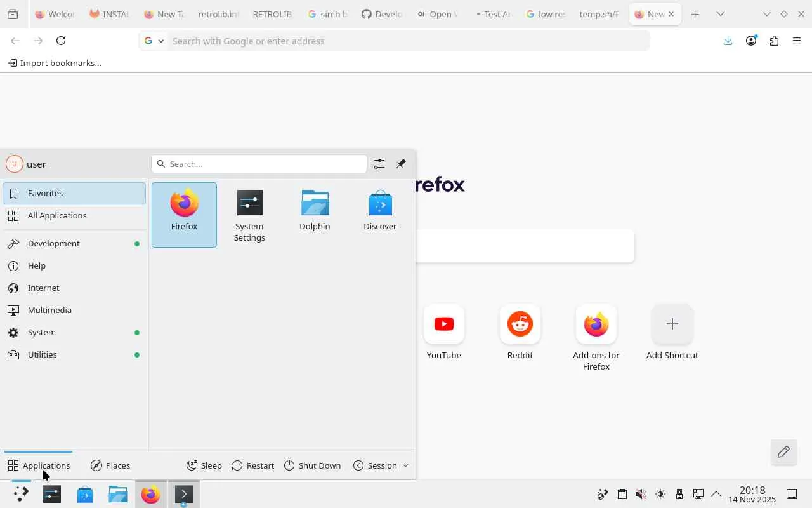Open the Internet category
The width and height of the screenshot is (812, 508).
(x=74, y=288)
